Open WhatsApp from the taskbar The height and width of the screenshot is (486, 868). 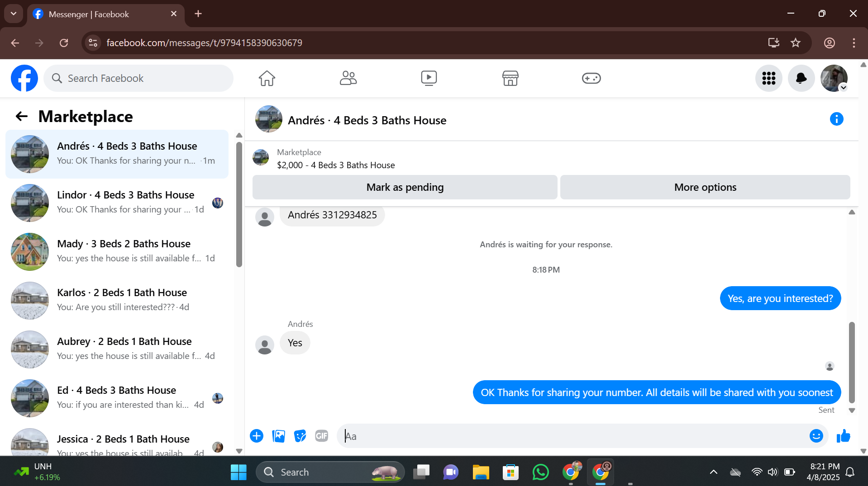pyautogui.click(x=540, y=472)
